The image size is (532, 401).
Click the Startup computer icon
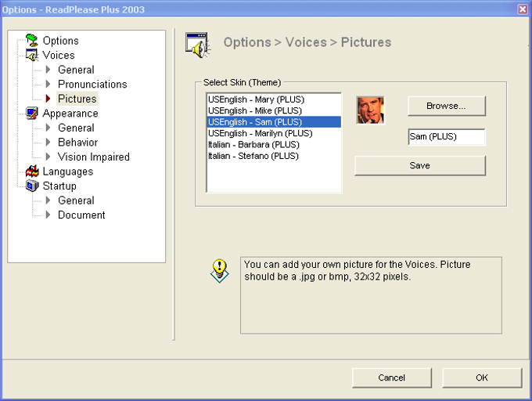tap(32, 186)
